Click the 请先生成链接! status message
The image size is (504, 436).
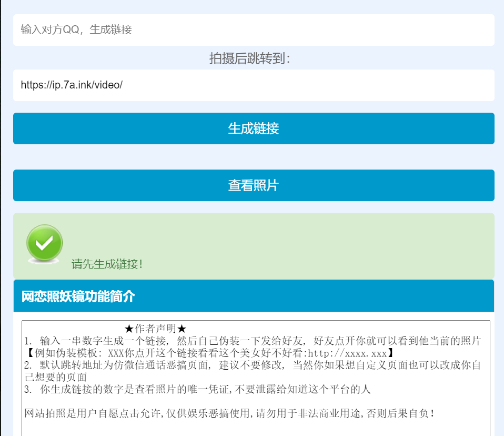pyautogui.click(x=107, y=264)
